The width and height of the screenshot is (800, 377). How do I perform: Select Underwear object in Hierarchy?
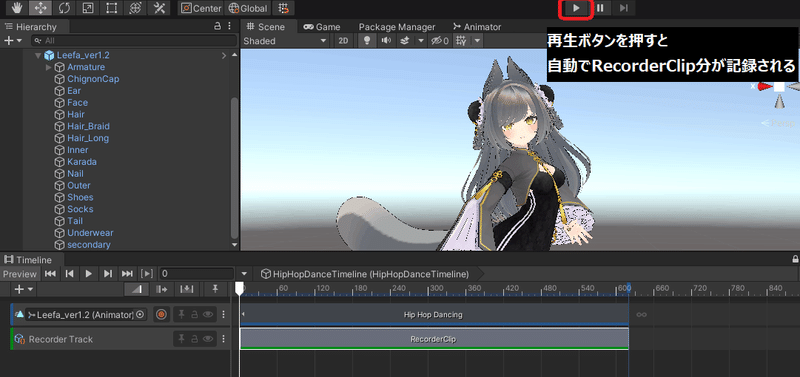(90, 233)
